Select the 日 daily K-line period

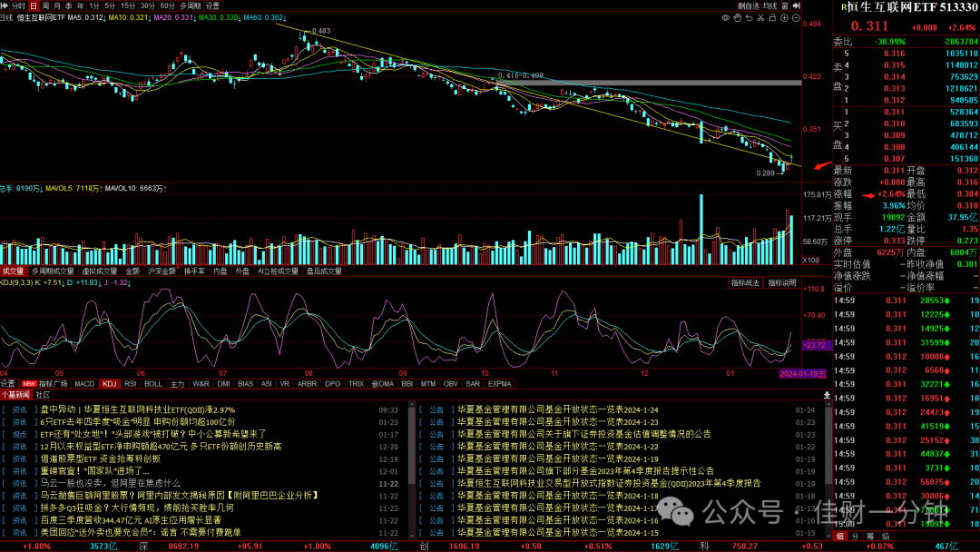(34, 5)
